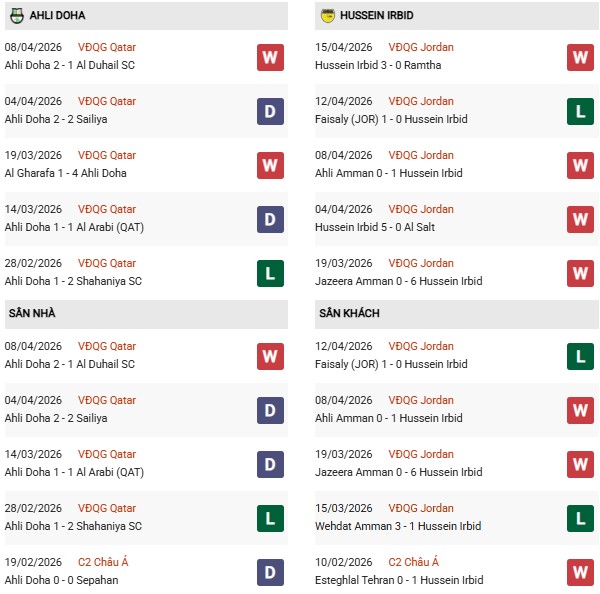Viewport: 600px width, 594px height.
Task: Select the SÂN NHÀ section header
Action: [x=31, y=314]
